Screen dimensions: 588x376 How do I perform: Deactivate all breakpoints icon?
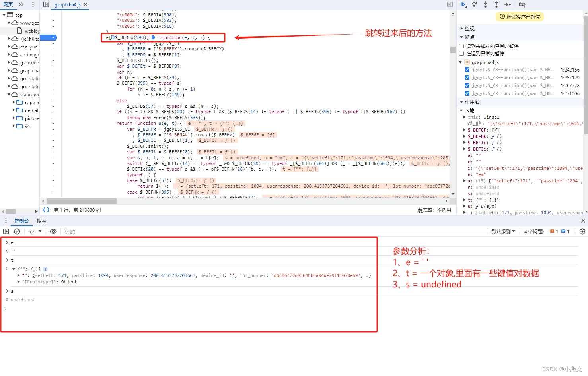[522, 4]
